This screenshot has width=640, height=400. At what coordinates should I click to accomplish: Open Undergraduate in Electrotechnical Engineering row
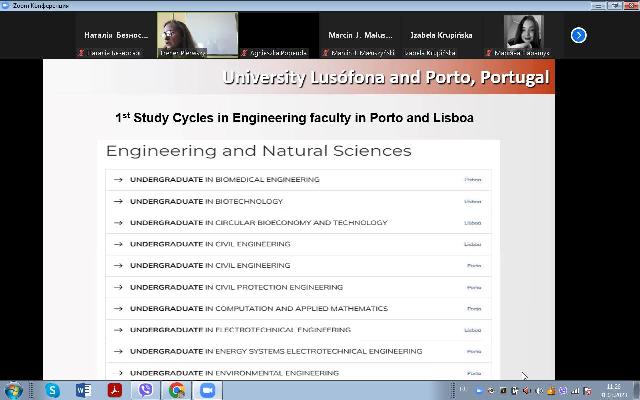point(298,330)
